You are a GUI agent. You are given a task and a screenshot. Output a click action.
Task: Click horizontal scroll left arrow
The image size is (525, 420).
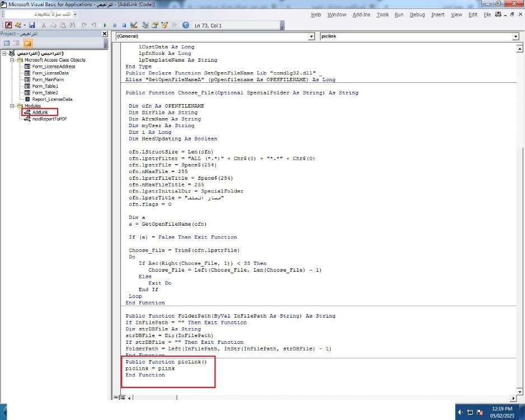pyautogui.click(x=129, y=398)
